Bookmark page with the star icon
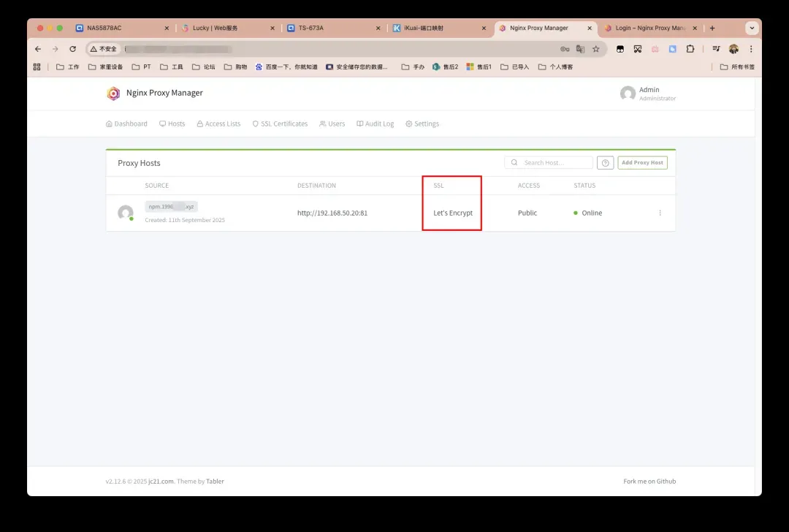This screenshot has width=789, height=532. 595,49
